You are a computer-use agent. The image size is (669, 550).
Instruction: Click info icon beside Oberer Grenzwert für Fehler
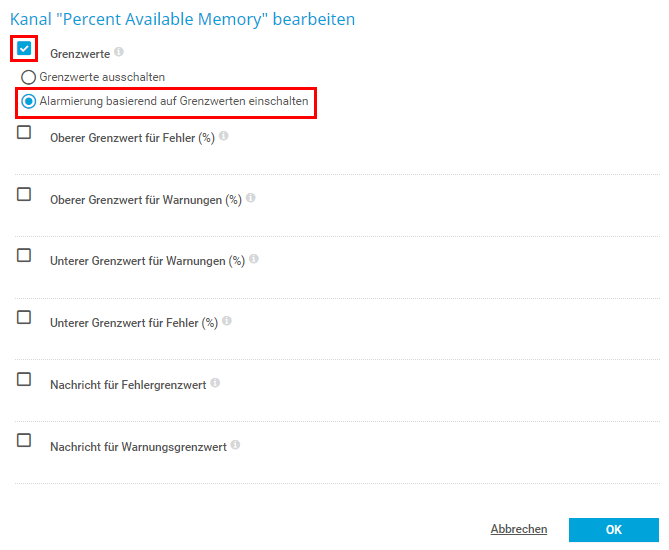[x=224, y=136]
